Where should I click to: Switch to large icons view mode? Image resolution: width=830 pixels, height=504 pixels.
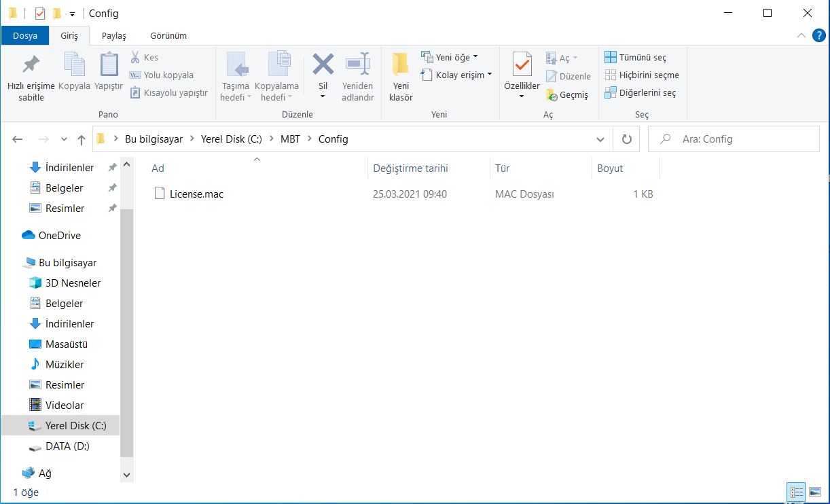814,492
